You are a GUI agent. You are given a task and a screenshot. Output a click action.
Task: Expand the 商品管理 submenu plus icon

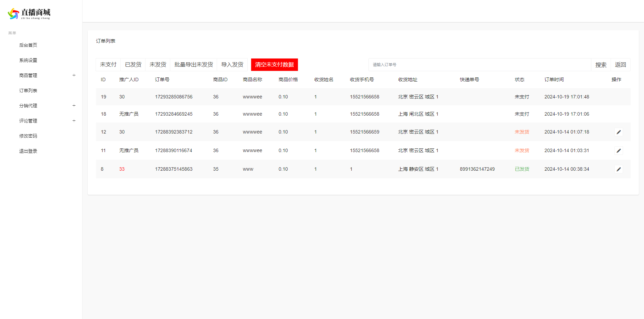pyautogui.click(x=74, y=75)
